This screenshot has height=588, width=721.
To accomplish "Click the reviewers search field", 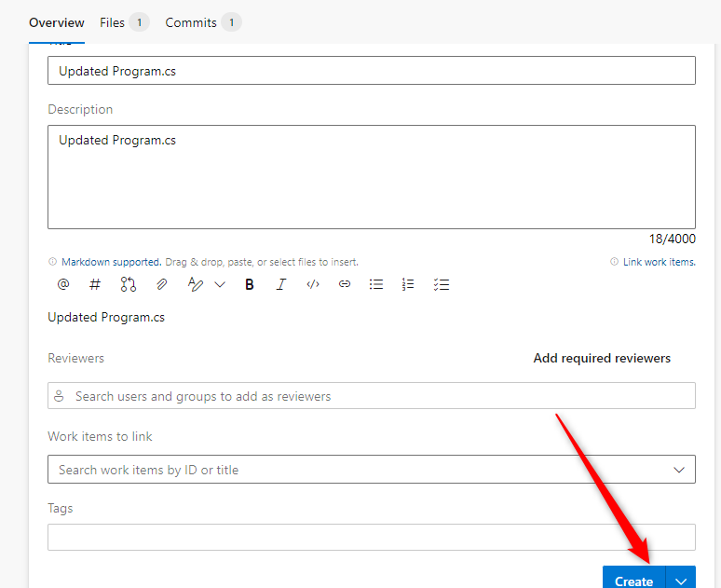I will (x=371, y=396).
